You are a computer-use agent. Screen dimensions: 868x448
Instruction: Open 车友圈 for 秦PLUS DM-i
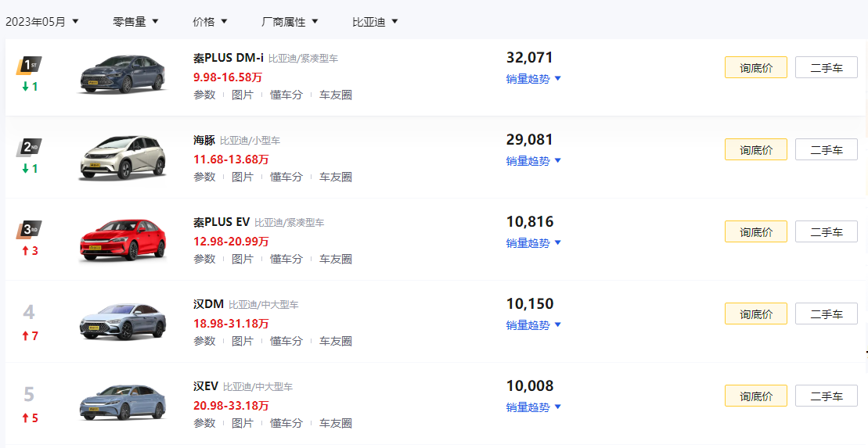[x=336, y=95]
